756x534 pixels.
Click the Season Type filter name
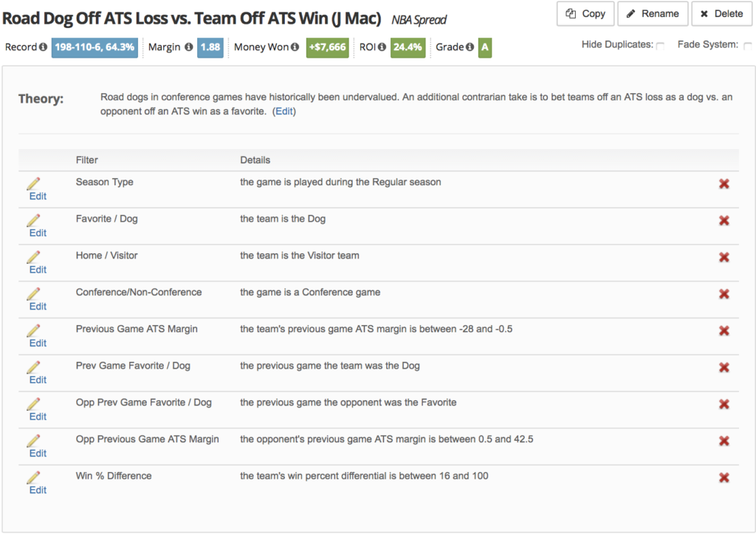tap(104, 182)
